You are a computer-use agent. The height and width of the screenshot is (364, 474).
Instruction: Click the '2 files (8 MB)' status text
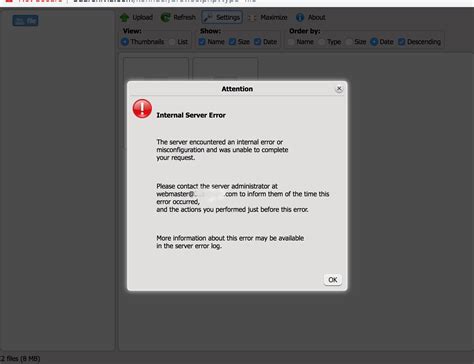click(20, 359)
